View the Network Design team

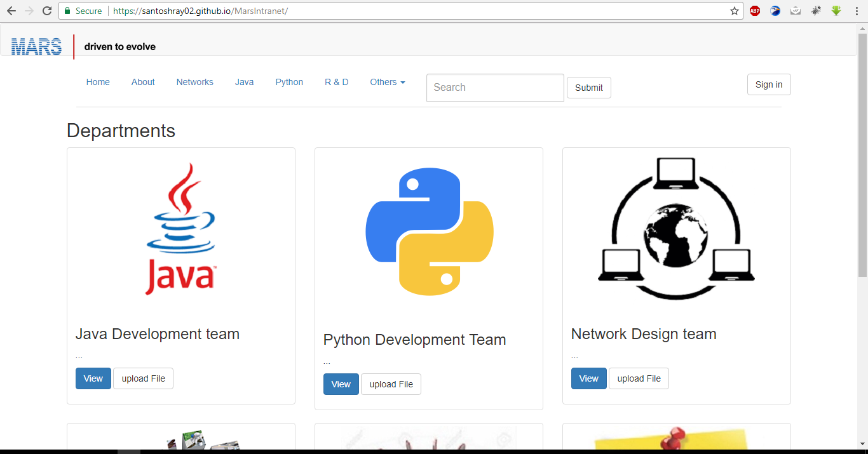589,378
